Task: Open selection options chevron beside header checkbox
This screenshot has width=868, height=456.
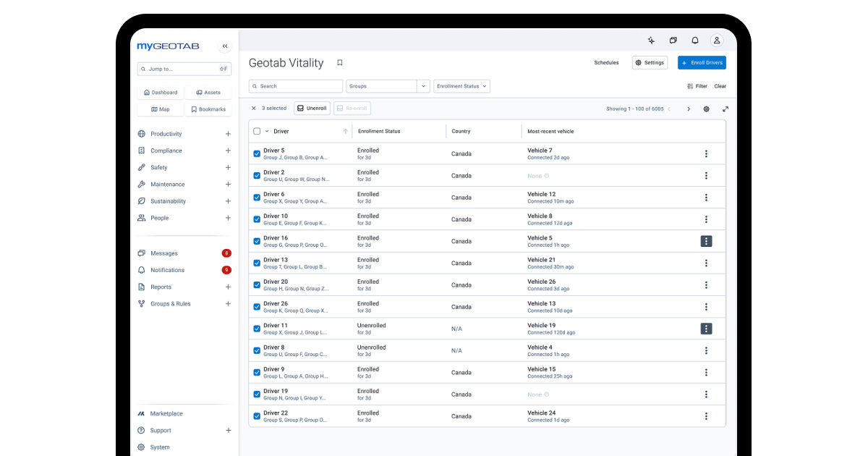Action: pyautogui.click(x=267, y=131)
